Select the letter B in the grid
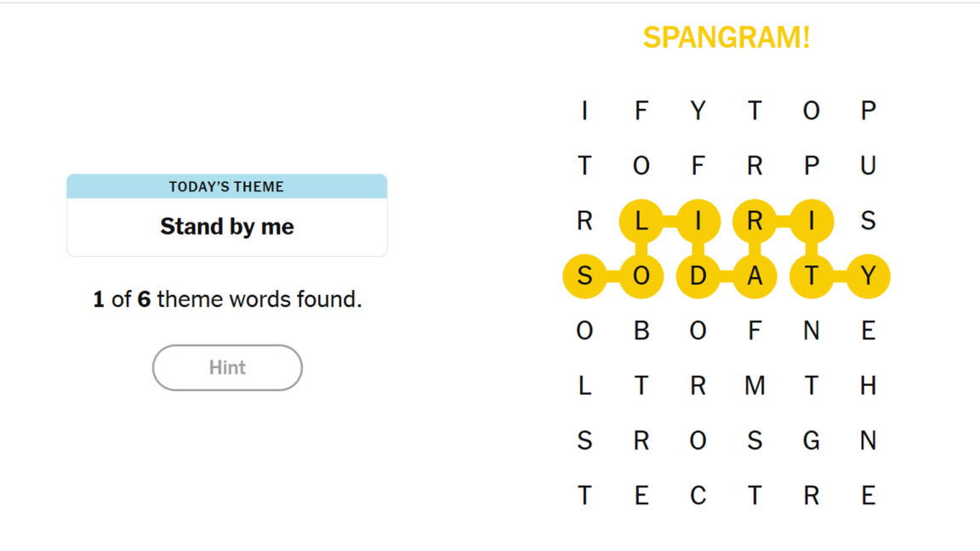The width and height of the screenshot is (980, 551). (x=641, y=331)
